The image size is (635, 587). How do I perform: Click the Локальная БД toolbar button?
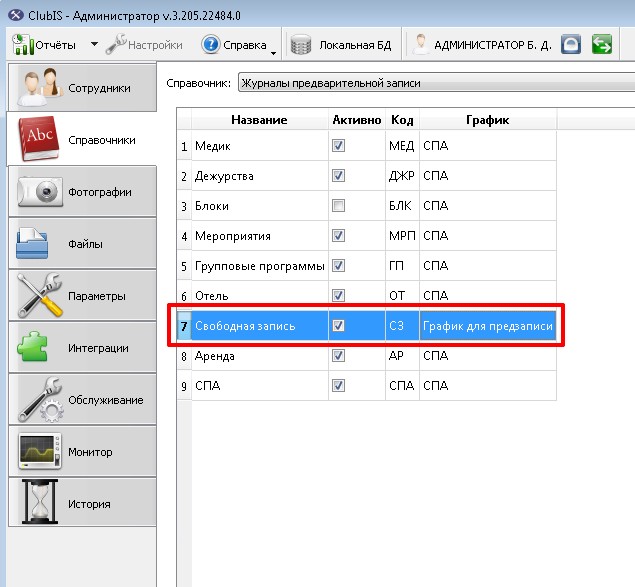pyautogui.click(x=341, y=45)
